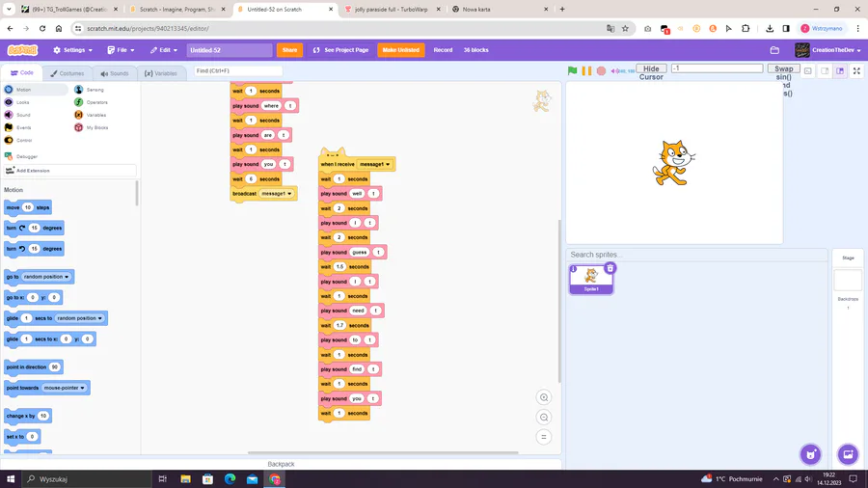Open the broadcast message1 dropdown
The height and width of the screenshot is (488, 868).
[277, 194]
